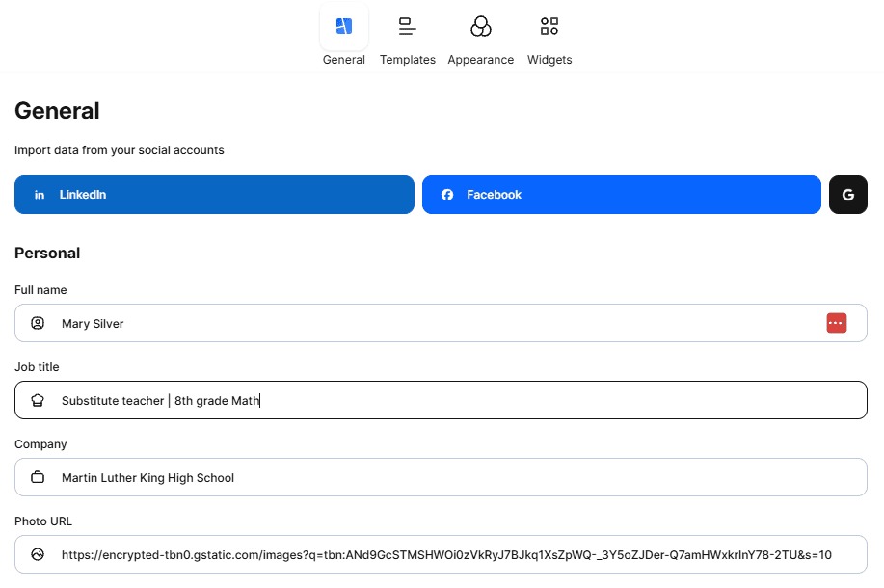Click the 'Photo URL' label
The height and width of the screenshot is (588, 884).
[x=43, y=521]
